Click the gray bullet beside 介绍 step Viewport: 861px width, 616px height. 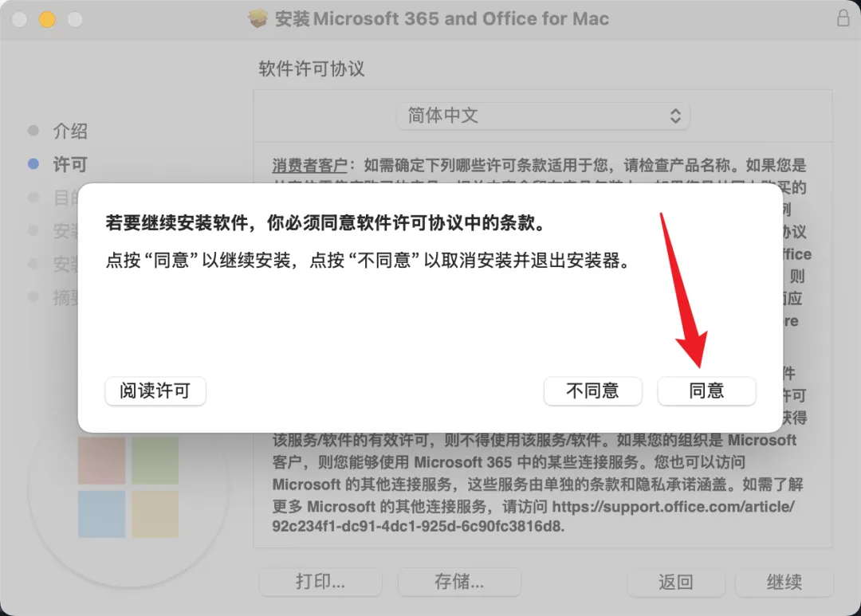(33, 131)
